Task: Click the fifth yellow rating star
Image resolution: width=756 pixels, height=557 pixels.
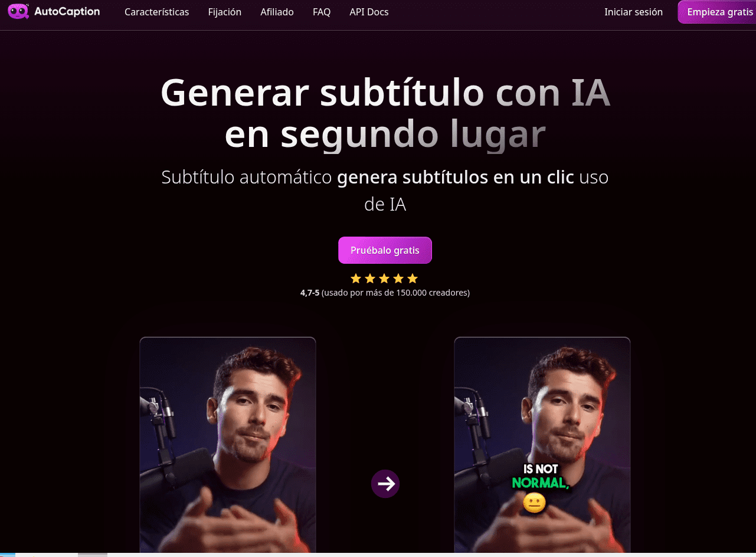Action: tap(413, 278)
